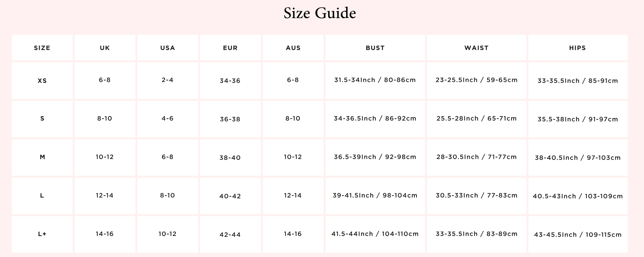
Task: Select AUS size 14-16 cell
Action: pyautogui.click(x=293, y=234)
